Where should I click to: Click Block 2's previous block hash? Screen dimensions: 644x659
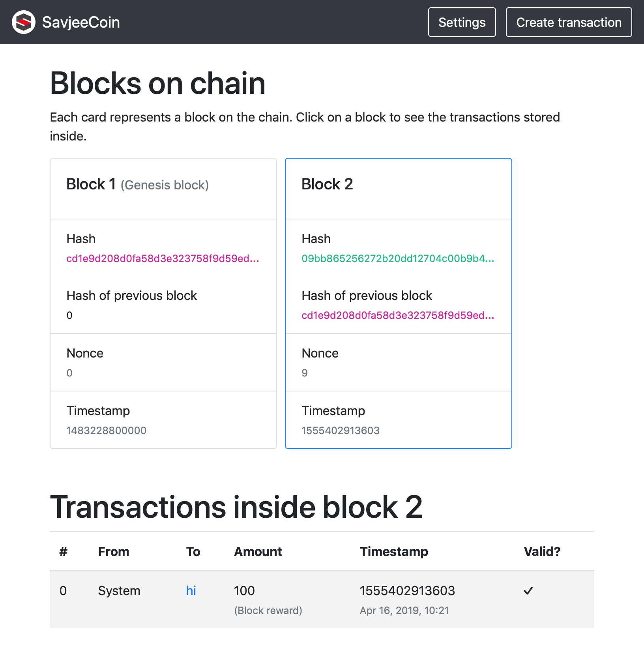pyautogui.click(x=398, y=315)
